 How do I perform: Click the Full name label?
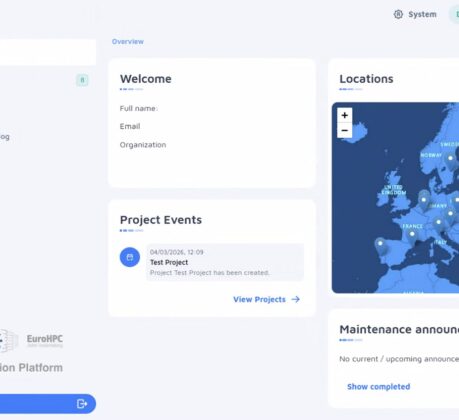[139, 108]
